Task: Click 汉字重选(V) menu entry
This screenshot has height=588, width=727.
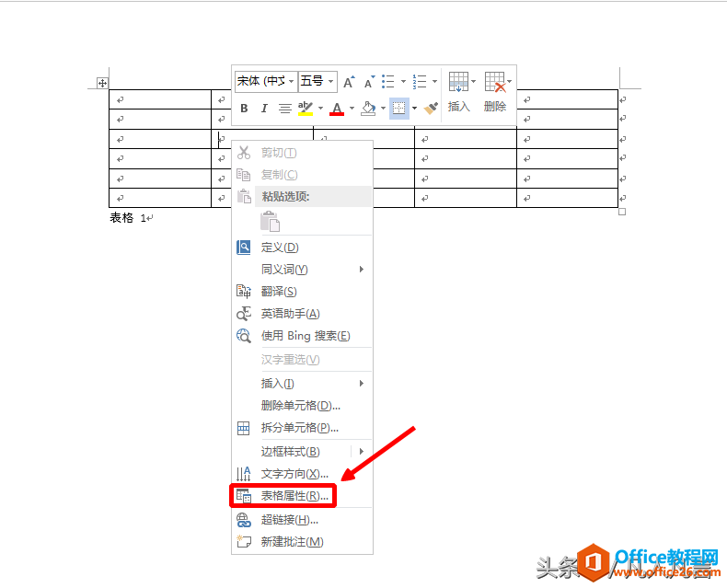Action: click(302, 360)
